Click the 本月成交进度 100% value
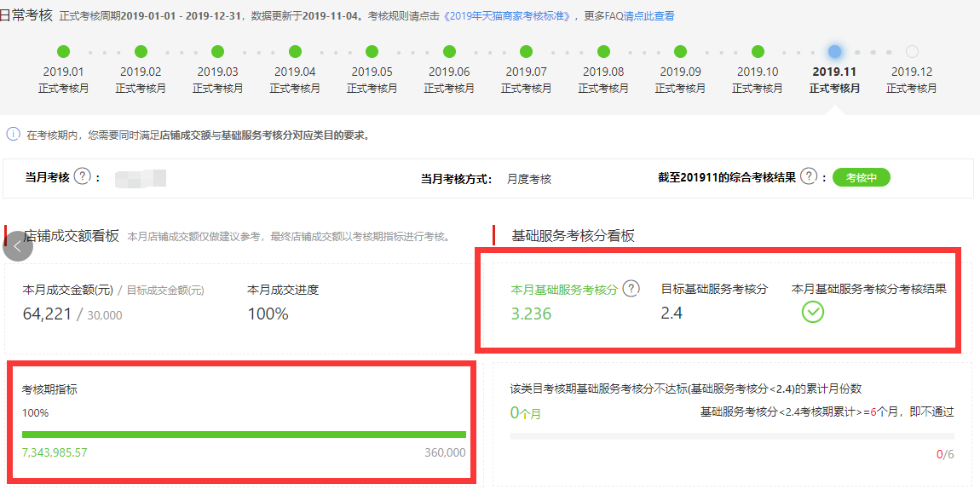This screenshot has height=495, width=980. point(268,314)
